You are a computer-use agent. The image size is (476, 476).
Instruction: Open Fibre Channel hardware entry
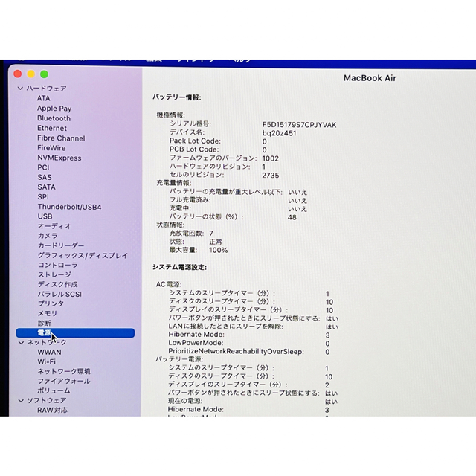[61, 138]
